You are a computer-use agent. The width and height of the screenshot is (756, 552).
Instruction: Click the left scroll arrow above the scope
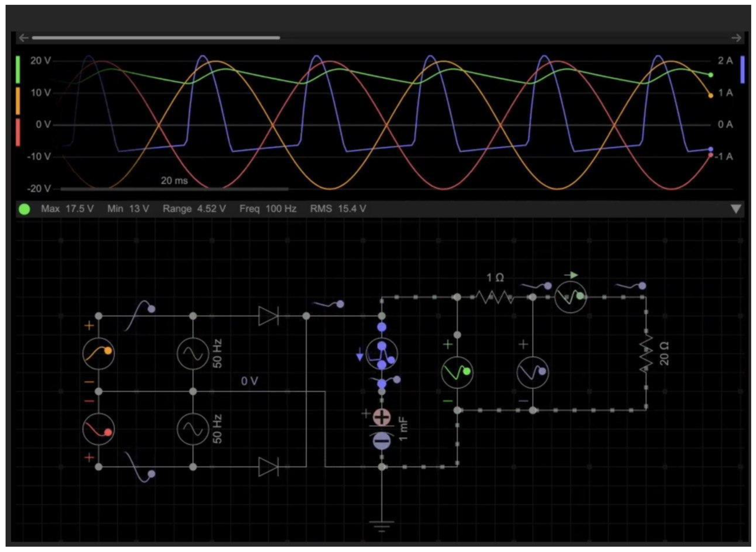click(23, 38)
